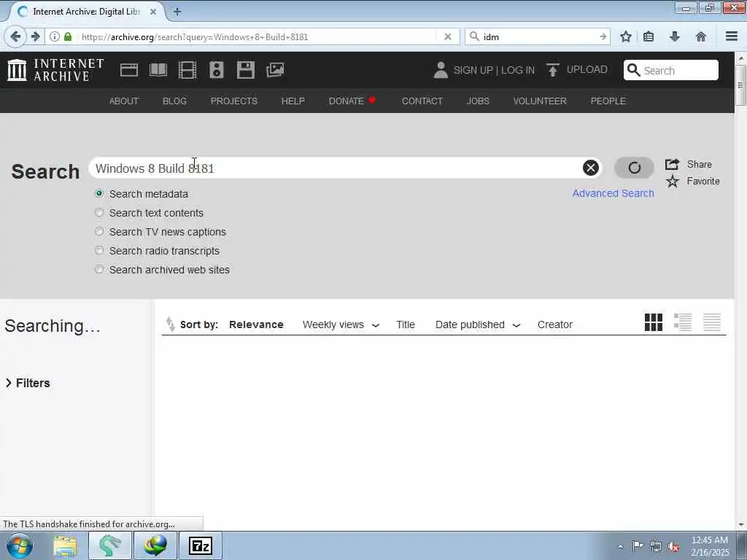Open the Images picture icon
This screenshot has width=747, height=560.
tap(275, 70)
